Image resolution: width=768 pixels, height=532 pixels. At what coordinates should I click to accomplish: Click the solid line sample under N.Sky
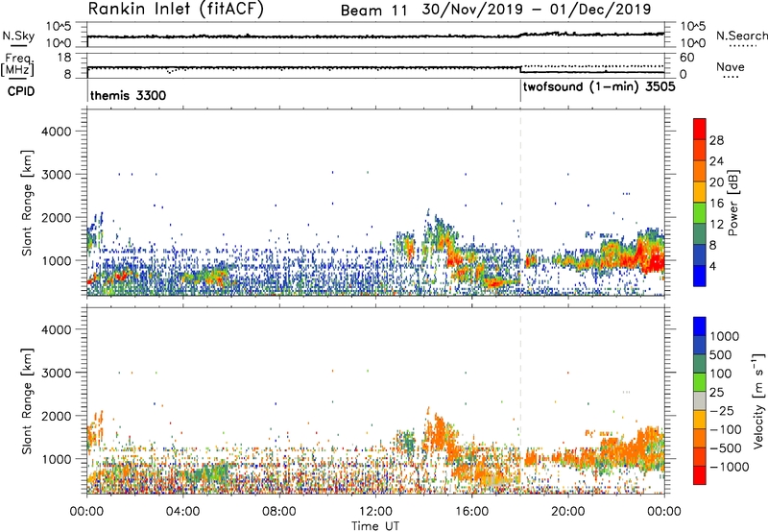[x=18, y=44]
